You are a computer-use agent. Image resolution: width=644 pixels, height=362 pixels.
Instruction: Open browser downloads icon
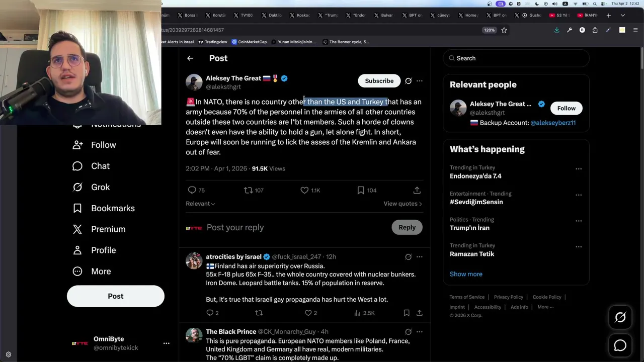[x=557, y=30]
